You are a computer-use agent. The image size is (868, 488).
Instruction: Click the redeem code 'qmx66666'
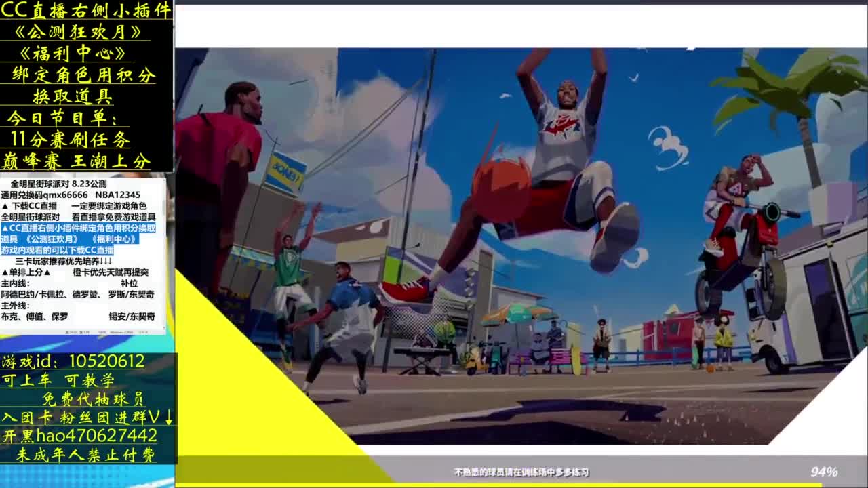65,195
